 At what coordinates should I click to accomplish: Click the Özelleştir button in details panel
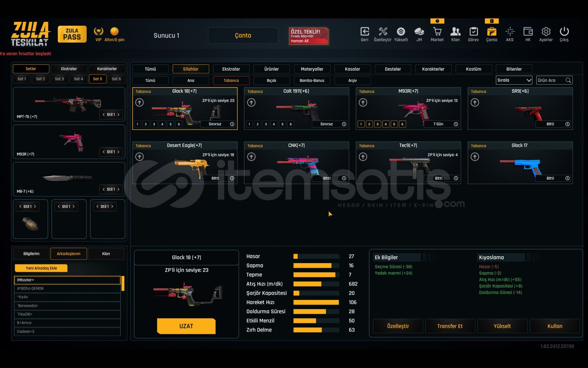[398, 326]
